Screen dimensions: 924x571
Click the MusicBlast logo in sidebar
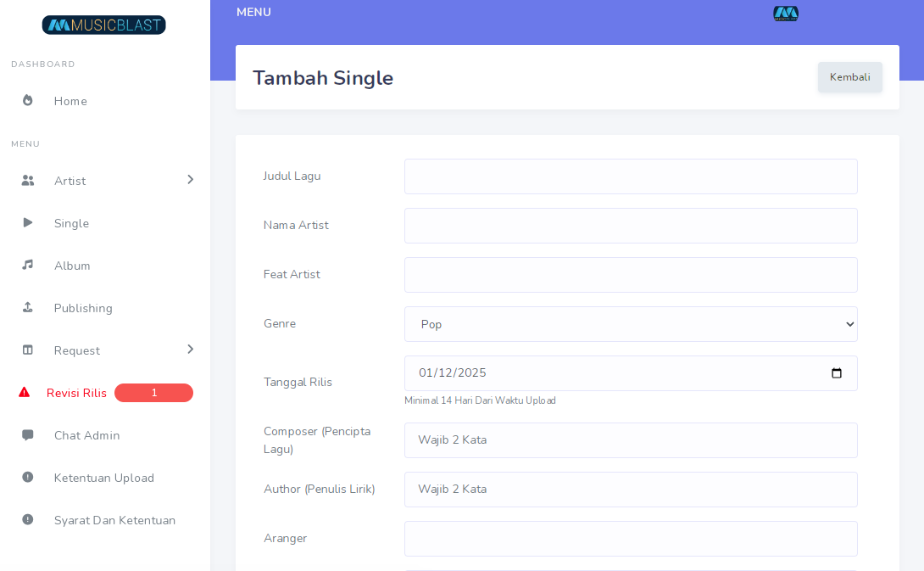pyautogui.click(x=103, y=25)
